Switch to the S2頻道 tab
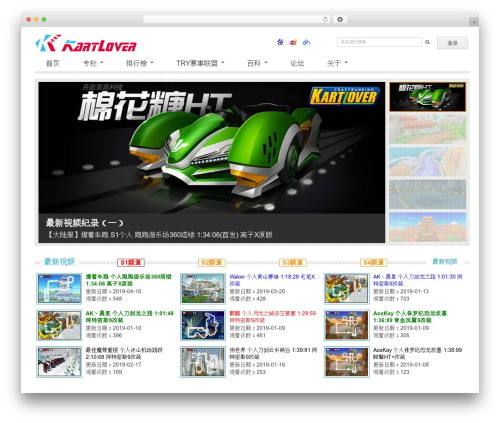The width and height of the screenshot is (500, 423). pyautogui.click(x=212, y=263)
